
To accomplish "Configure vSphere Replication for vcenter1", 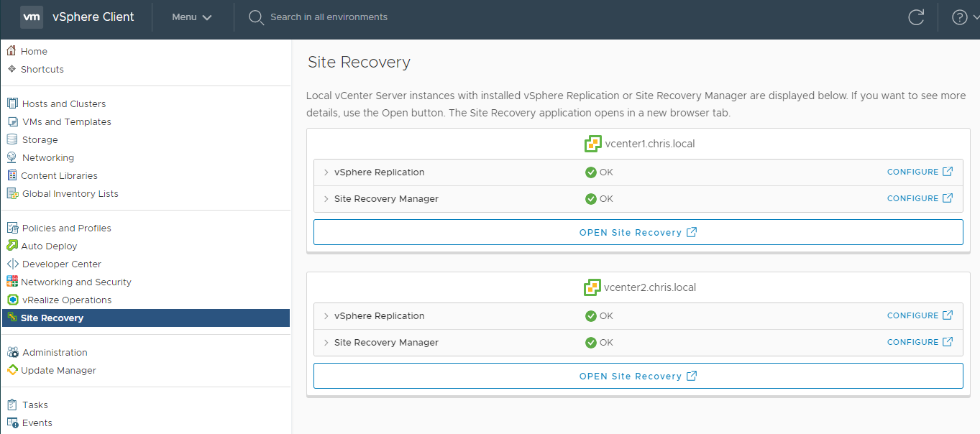I will pyautogui.click(x=920, y=172).
